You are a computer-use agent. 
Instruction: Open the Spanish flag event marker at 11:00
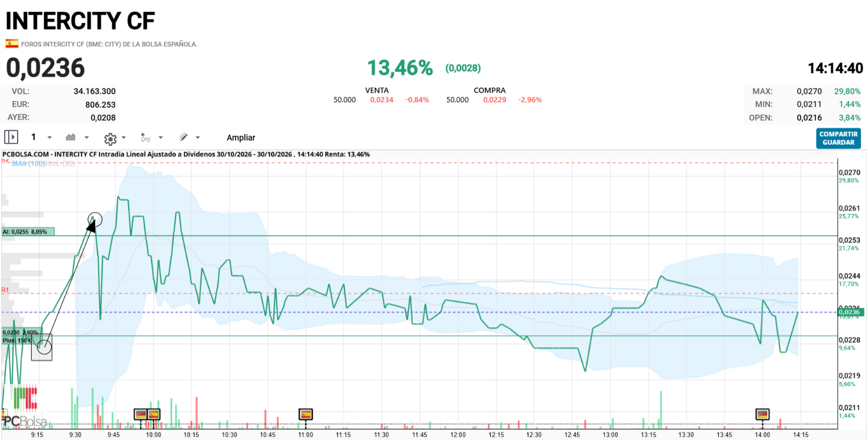306,414
